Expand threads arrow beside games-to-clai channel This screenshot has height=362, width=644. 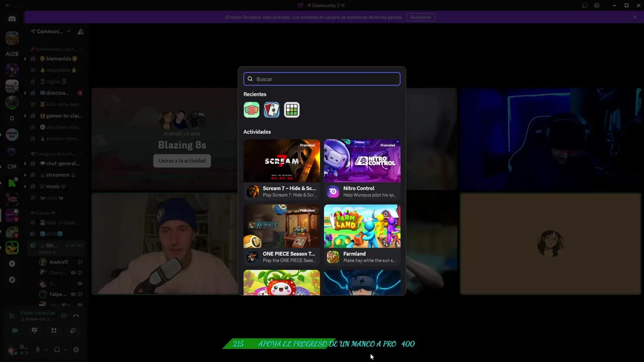25,116
